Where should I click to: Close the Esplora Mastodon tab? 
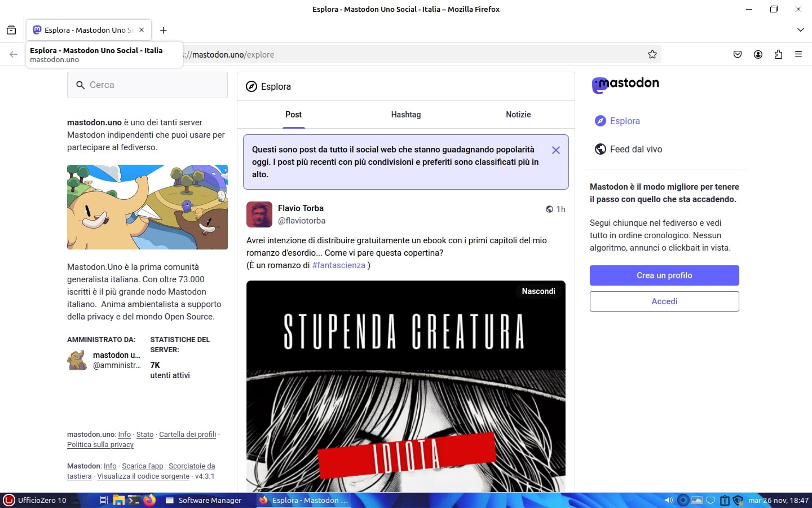142,30
